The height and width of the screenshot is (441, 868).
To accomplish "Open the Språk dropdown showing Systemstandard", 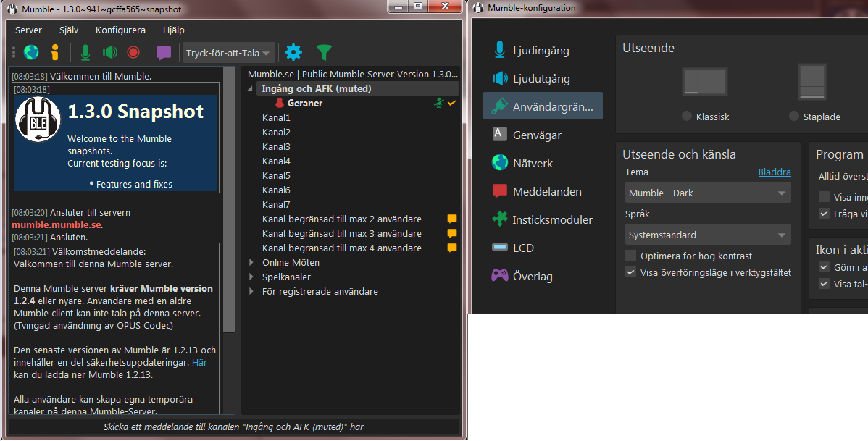I will tap(708, 235).
